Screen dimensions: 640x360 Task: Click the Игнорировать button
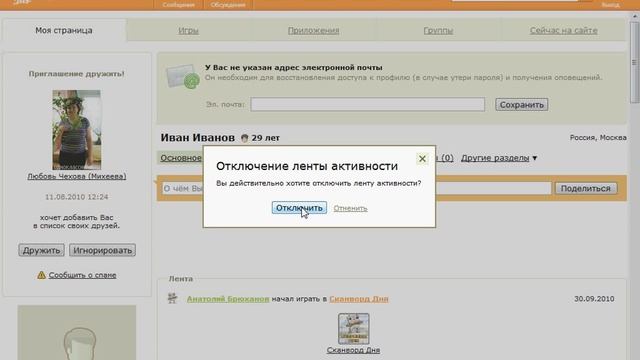click(102, 250)
